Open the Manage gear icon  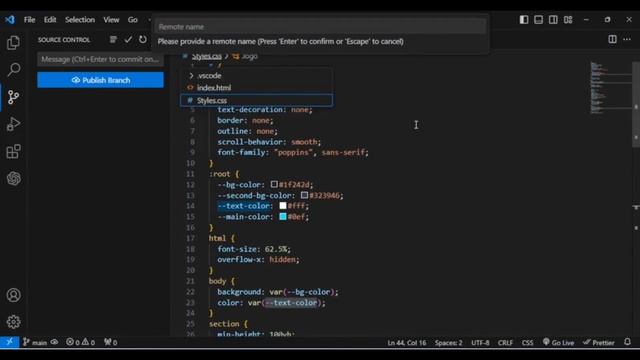click(x=13, y=322)
